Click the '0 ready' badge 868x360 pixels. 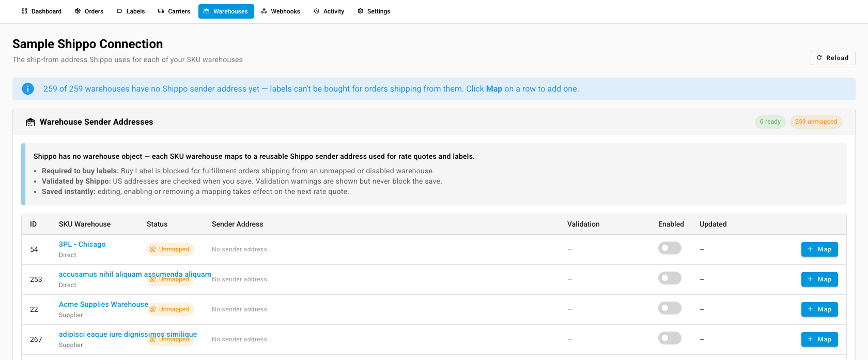770,122
